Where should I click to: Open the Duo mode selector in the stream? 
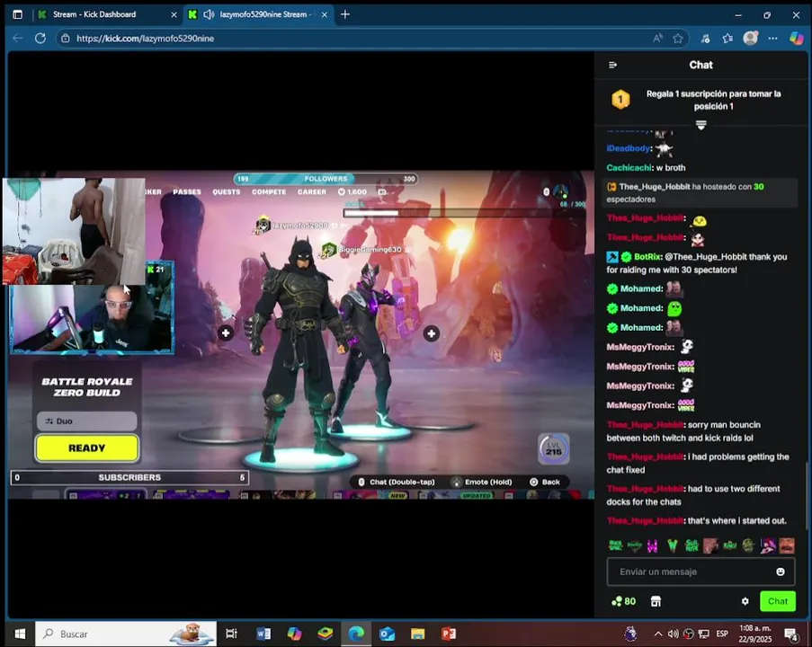[x=87, y=421]
